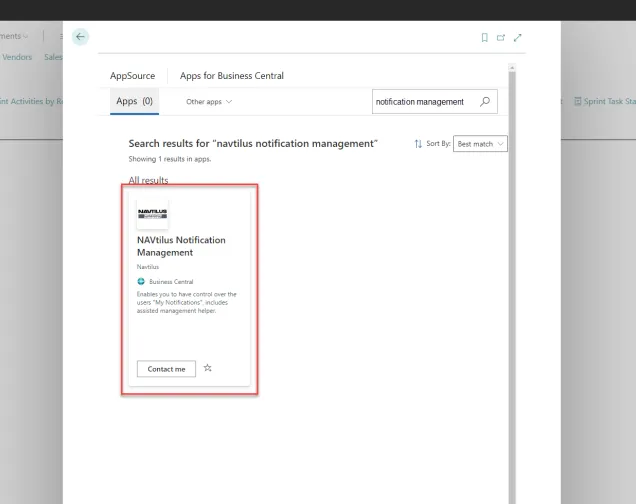Click the Search results heading text
Screen dimensions: 636x504
(x=253, y=144)
